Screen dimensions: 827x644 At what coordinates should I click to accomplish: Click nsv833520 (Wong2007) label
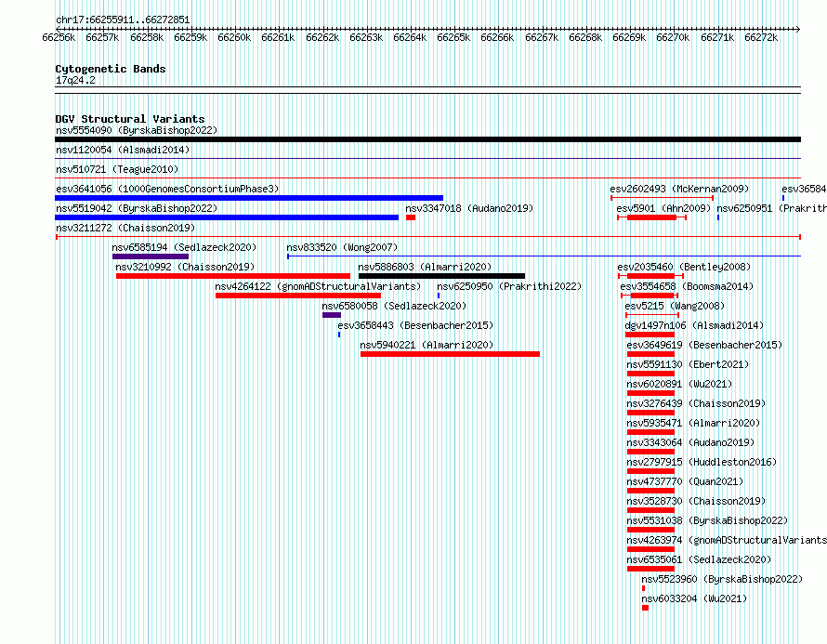tap(342, 247)
